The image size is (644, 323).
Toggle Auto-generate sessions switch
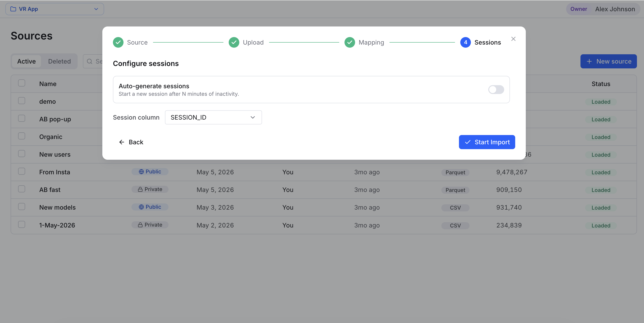496,90
